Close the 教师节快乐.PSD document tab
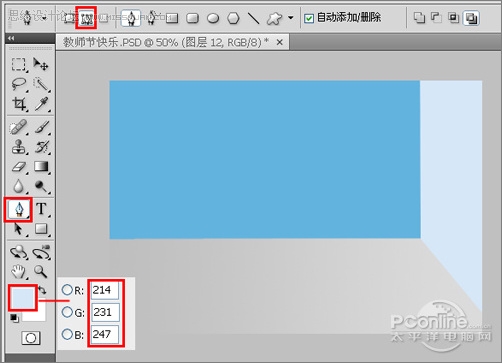This screenshot has width=502, height=363. [x=280, y=42]
